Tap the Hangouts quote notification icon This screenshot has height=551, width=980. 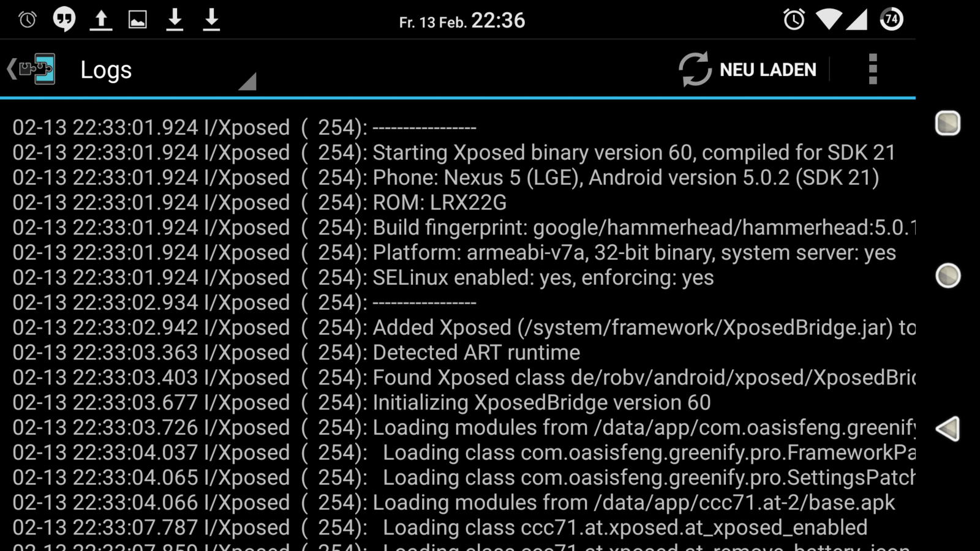64,20
